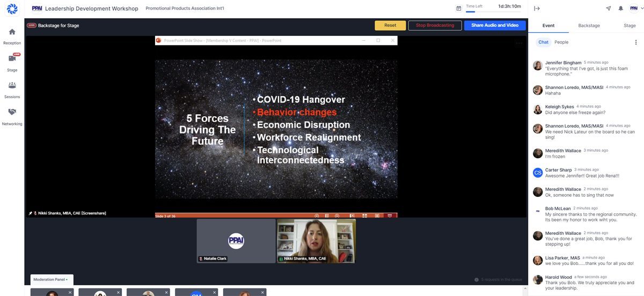Image resolution: width=644 pixels, height=296 pixels.
Task: Switch to the Stage tab in the panel
Action: point(630,25)
